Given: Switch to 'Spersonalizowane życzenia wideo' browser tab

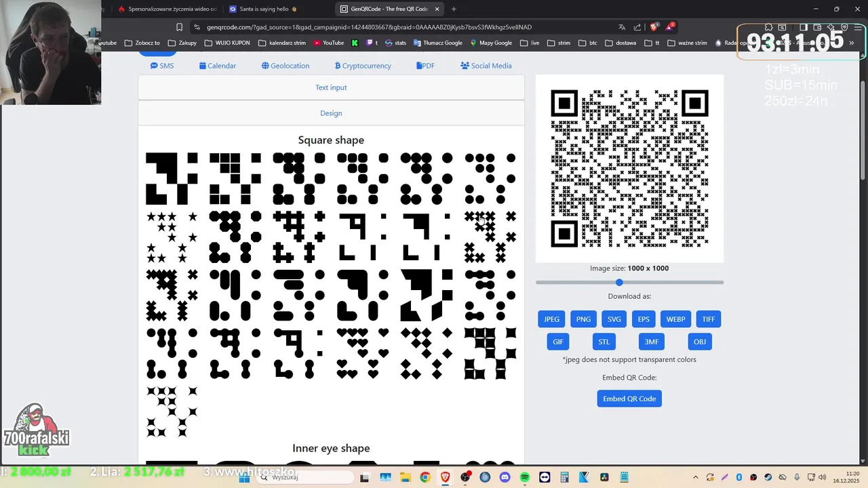Looking at the screenshot, I should [168, 9].
